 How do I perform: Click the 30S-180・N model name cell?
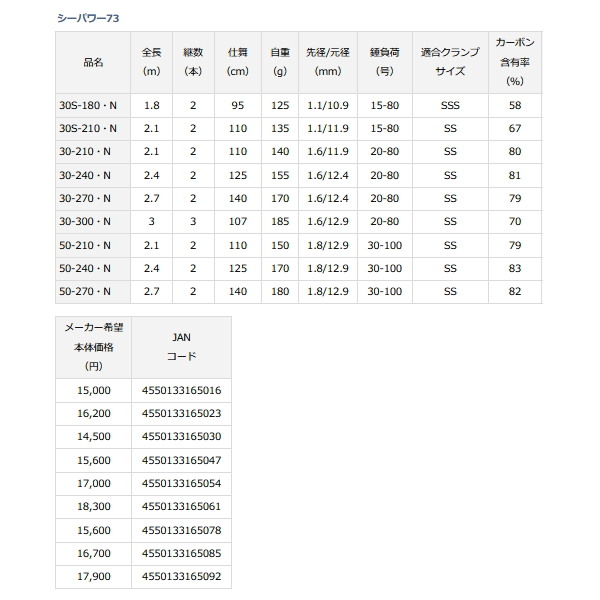[93, 105]
